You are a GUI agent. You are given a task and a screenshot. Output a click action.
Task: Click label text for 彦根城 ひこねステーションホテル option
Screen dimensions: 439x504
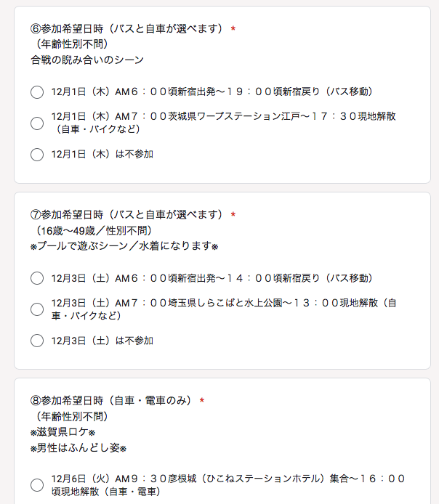coord(227,484)
